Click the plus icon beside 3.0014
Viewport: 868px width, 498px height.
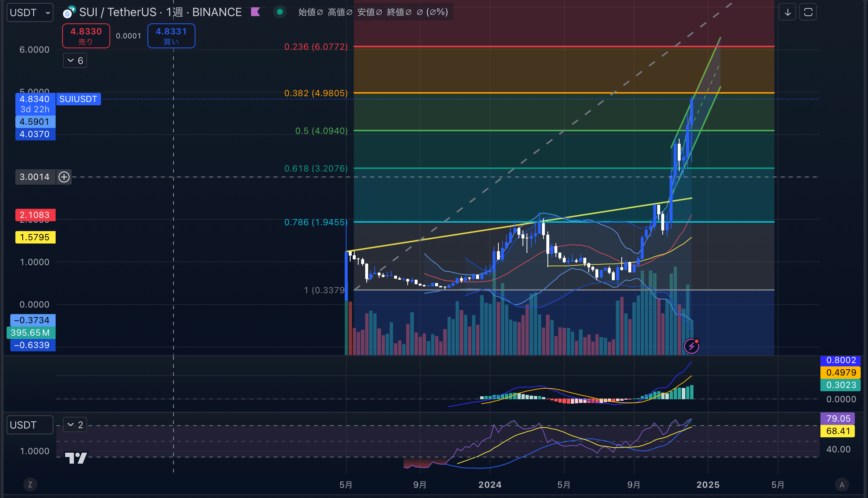tap(64, 177)
